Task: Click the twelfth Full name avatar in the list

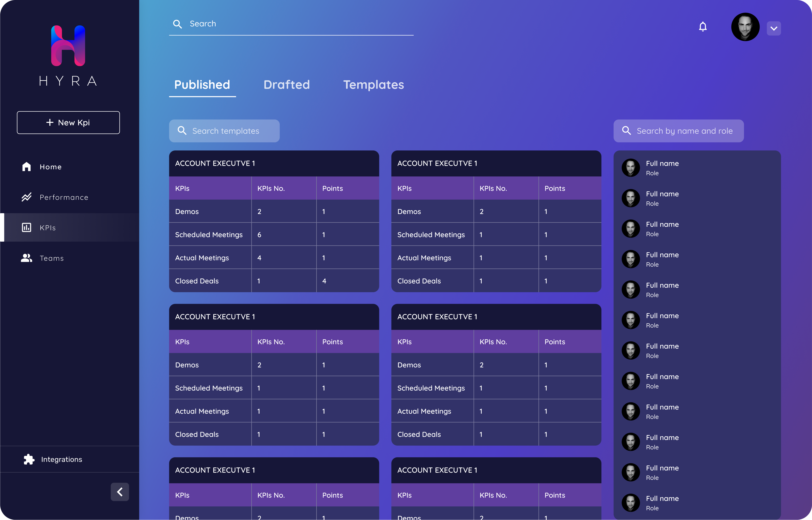Action: [x=631, y=503]
